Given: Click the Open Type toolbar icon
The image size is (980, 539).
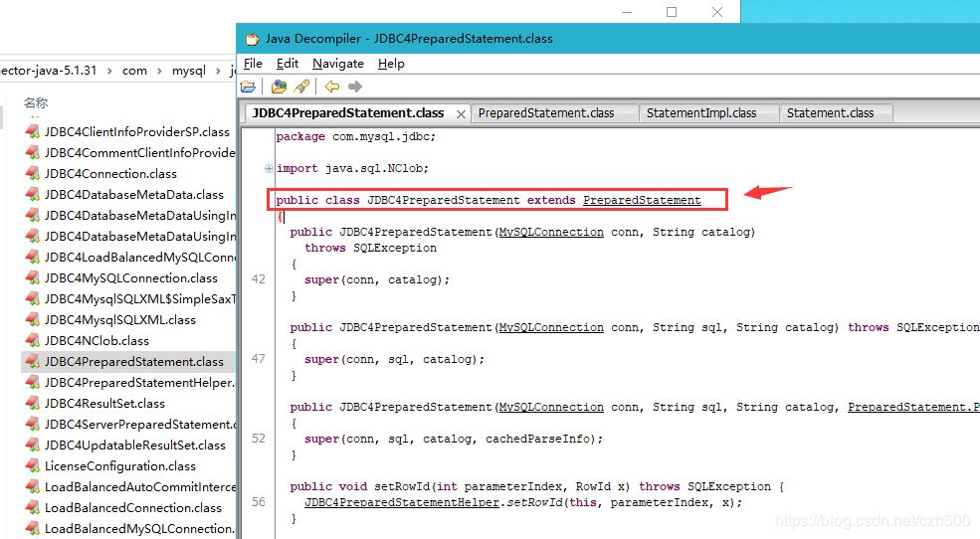Looking at the screenshot, I should [279, 87].
